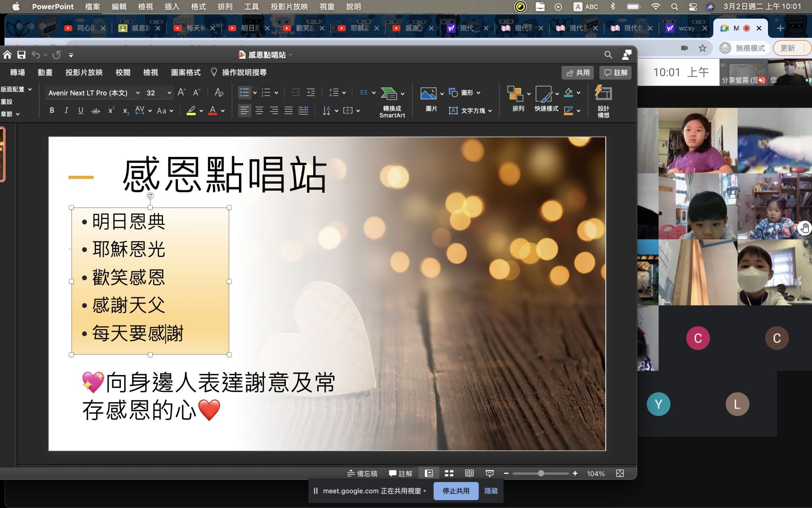812x508 pixels.
Task: Save the presentation with the disk icon
Action: pos(21,55)
